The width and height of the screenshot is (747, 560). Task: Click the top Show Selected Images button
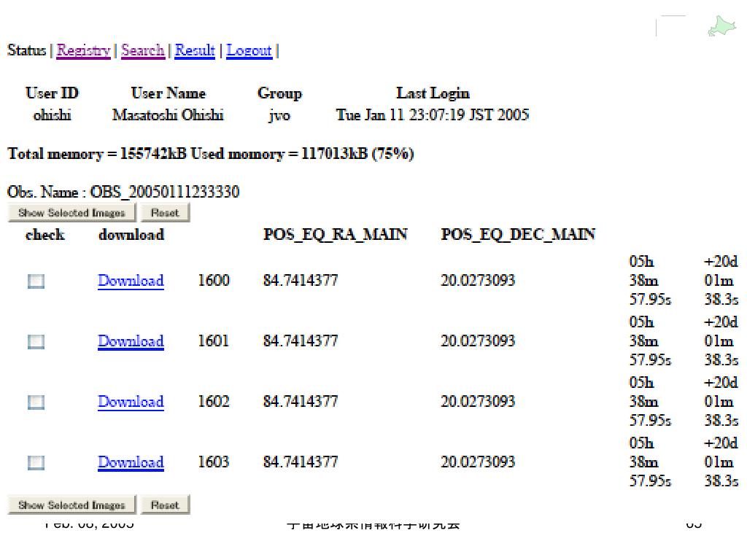(x=72, y=212)
